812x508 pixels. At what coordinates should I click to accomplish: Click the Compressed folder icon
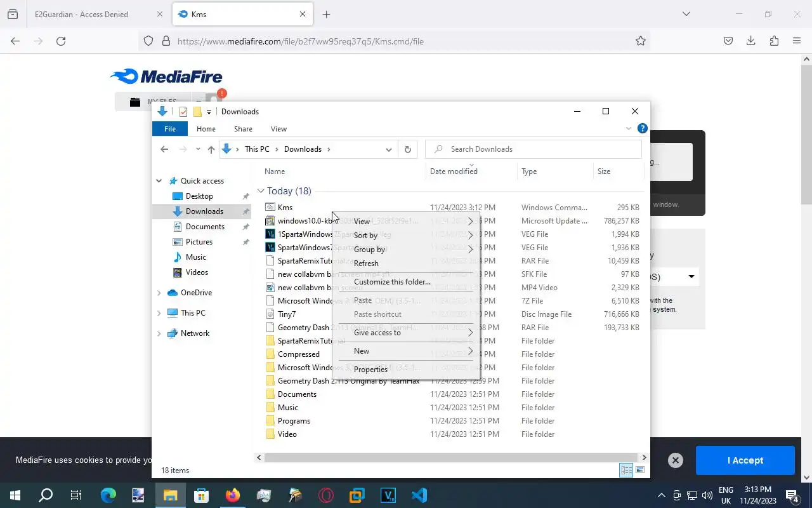click(x=270, y=354)
